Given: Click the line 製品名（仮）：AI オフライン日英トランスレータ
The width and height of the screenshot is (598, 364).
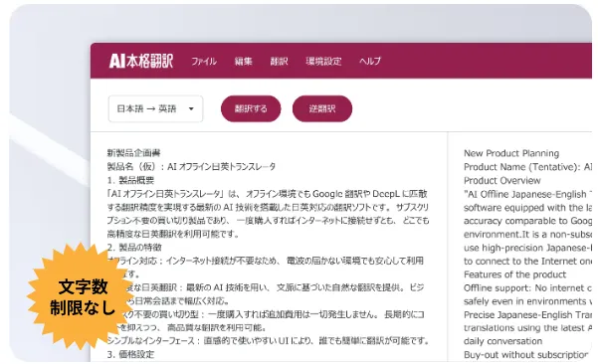Looking at the screenshot, I should [x=191, y=166].
